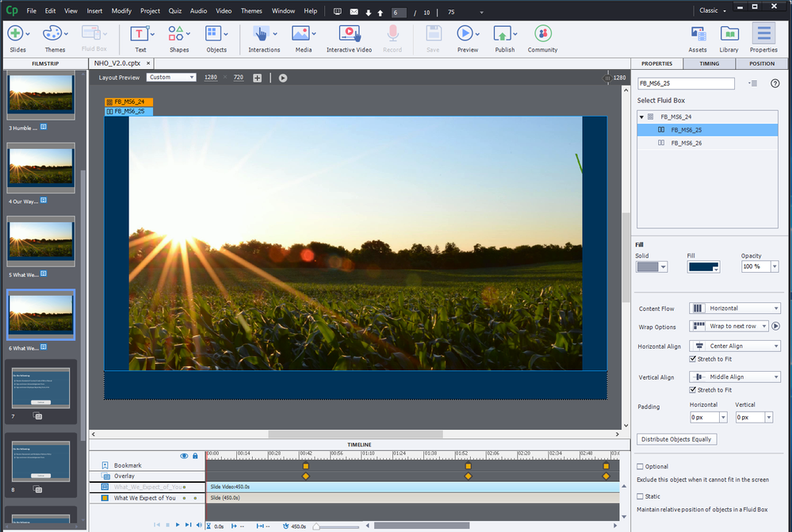This screenshot has height=532, width=792.
Task: Open the Publish tool
Action: (x=503, y=34)
